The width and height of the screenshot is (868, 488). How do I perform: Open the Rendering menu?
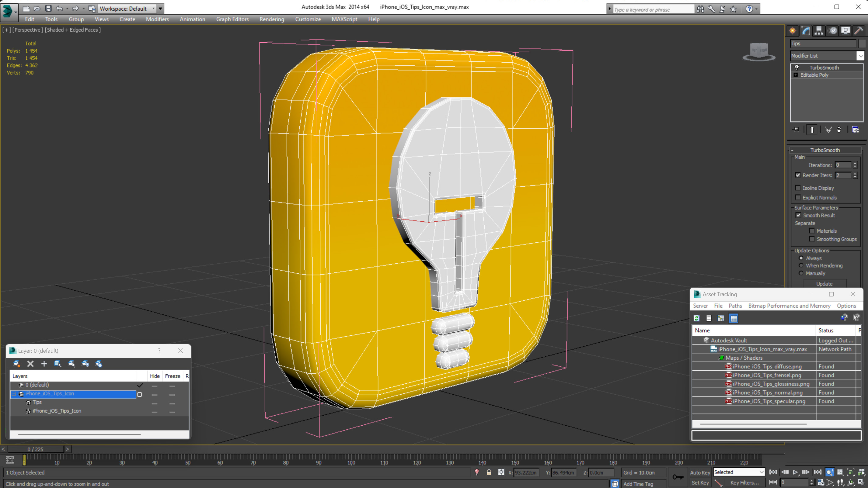[x=272, y=19]
